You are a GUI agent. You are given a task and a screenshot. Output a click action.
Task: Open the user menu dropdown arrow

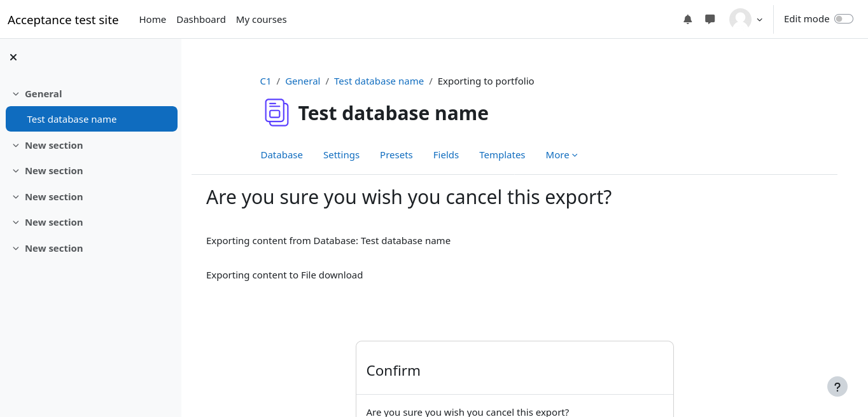coord(759,20)
